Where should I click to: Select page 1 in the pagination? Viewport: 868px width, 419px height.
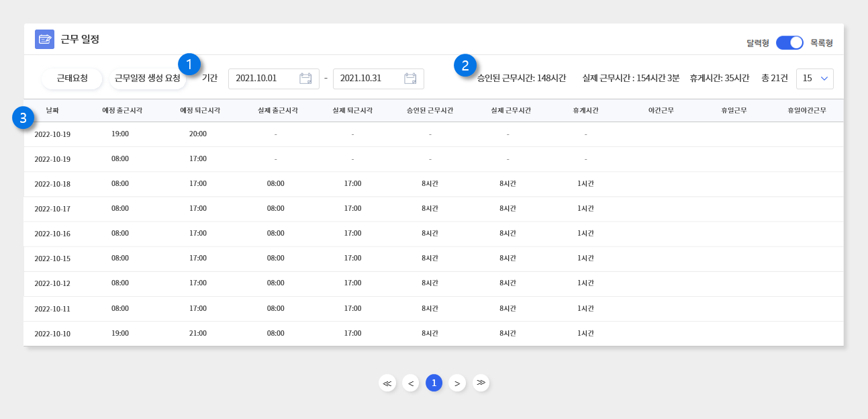434,383
